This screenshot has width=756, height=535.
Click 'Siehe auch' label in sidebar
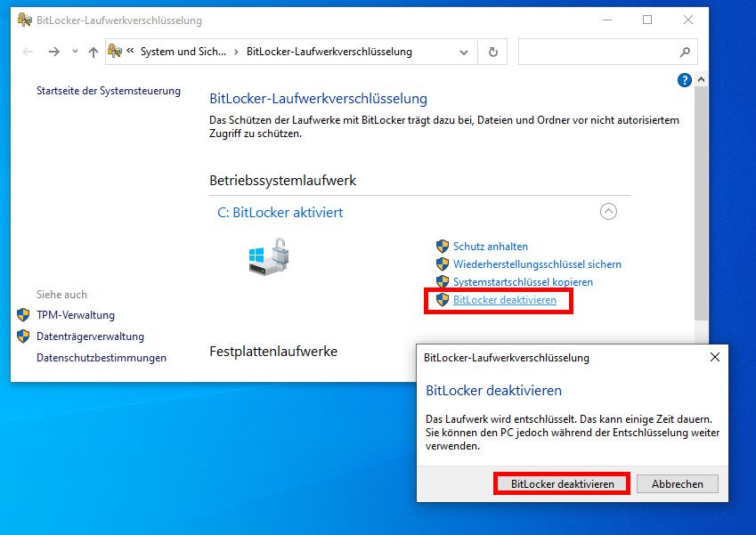coord(61,295)
